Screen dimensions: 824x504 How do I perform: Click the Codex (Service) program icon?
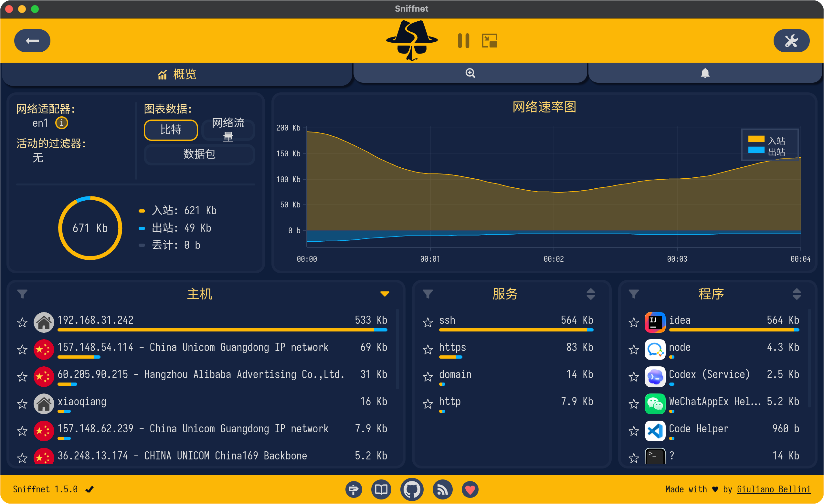tap(655, 377)
